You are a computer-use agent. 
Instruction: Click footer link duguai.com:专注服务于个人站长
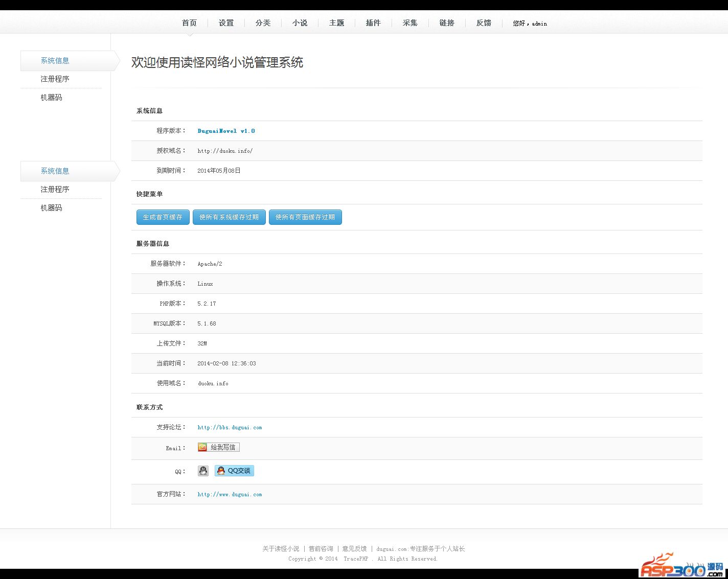(x=421, y=549)
